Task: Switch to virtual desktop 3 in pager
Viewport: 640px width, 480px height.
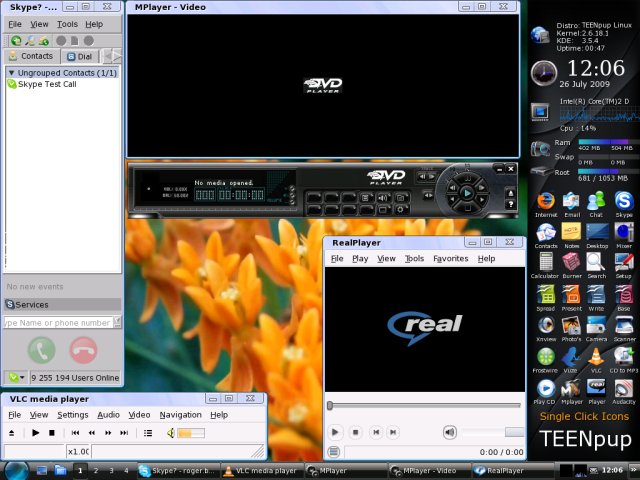Action: click(x=110, y=470)
